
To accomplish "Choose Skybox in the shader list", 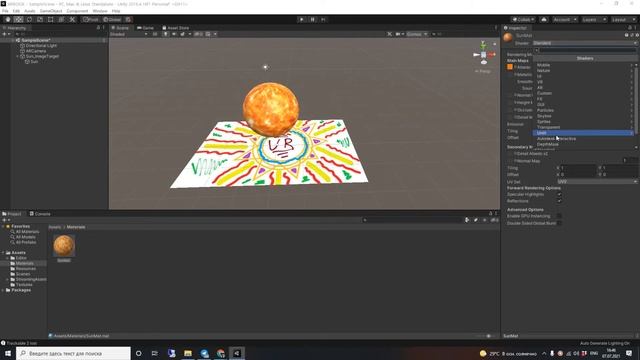I will [583, 116].
